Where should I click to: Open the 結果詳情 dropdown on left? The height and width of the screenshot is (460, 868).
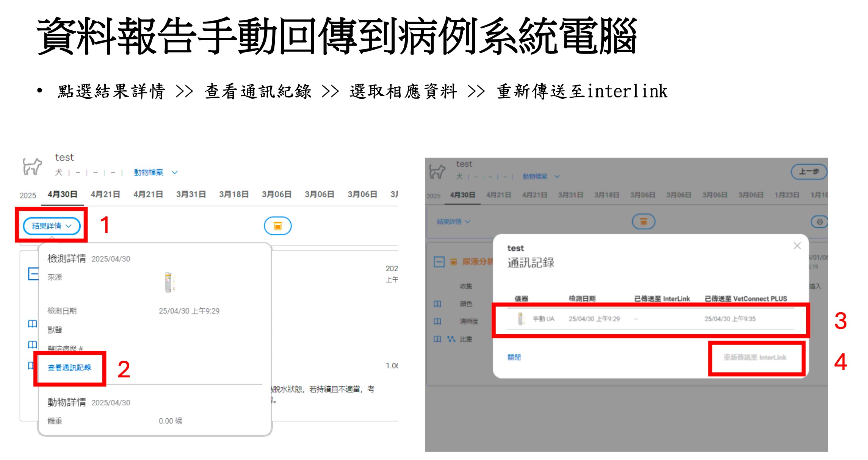coord(52,226)
